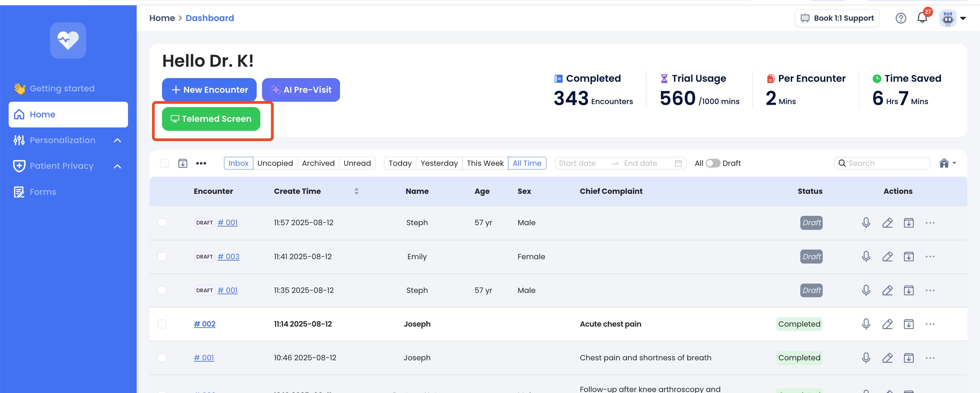Click bulk download icon above table
980x393 pixels.
coord(183,163)
